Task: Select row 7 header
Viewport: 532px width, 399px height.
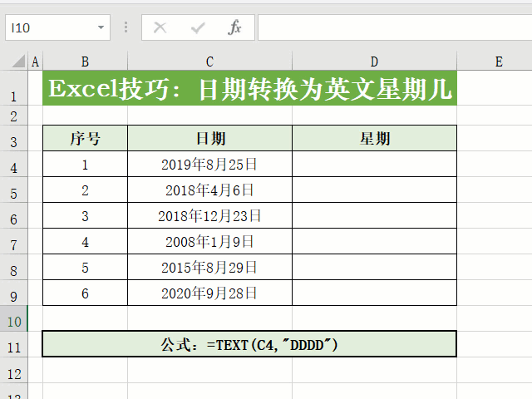Action: coord(13,242)
